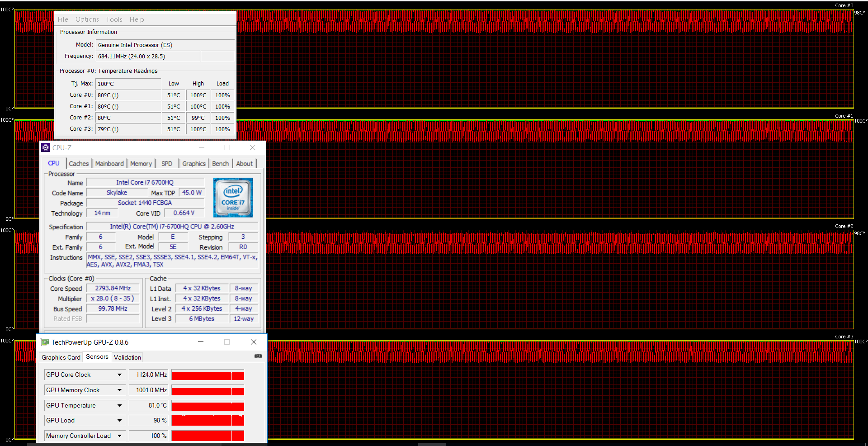This screenshot has height=446, width=868.
Task: Switch to the Memory tab in CPU-Z
Action: 141,164
